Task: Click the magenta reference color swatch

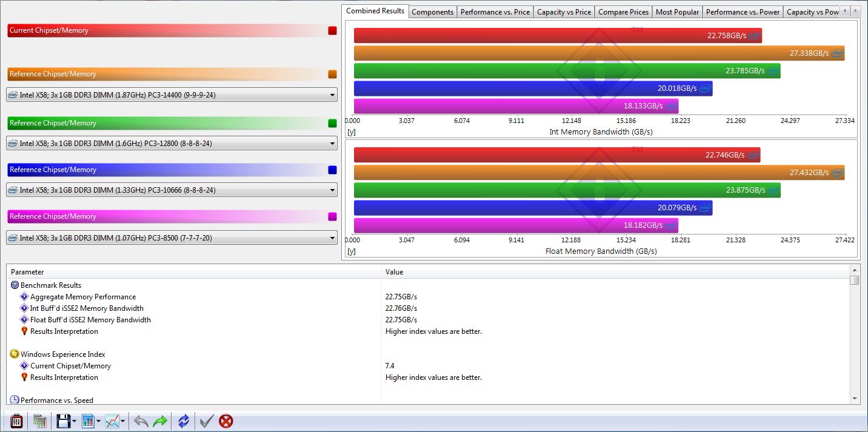Action: pos(332,216)
